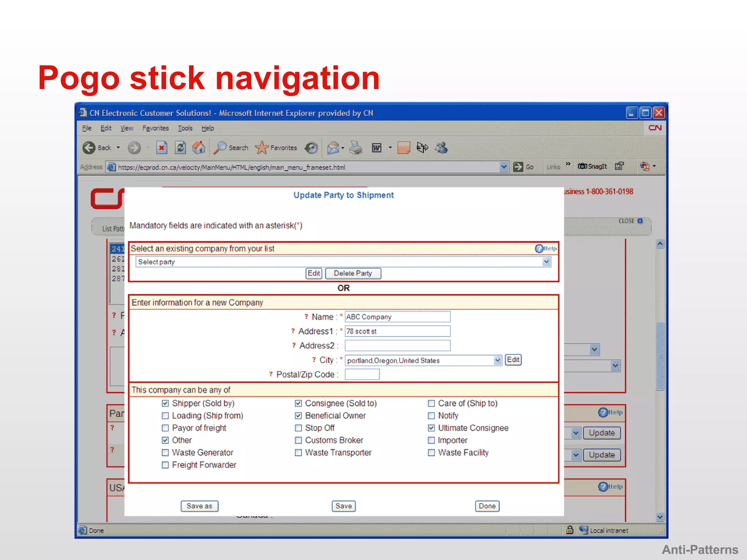Image resolution: width=747 pixels, height=560 pixels.
Task: Click the Research icon in toolbar
Action: pos(422,148)
